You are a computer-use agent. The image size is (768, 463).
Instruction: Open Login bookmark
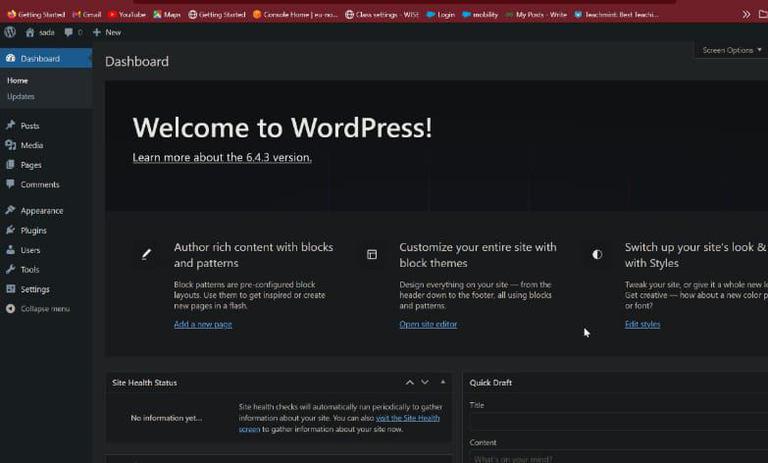[440, 15]
